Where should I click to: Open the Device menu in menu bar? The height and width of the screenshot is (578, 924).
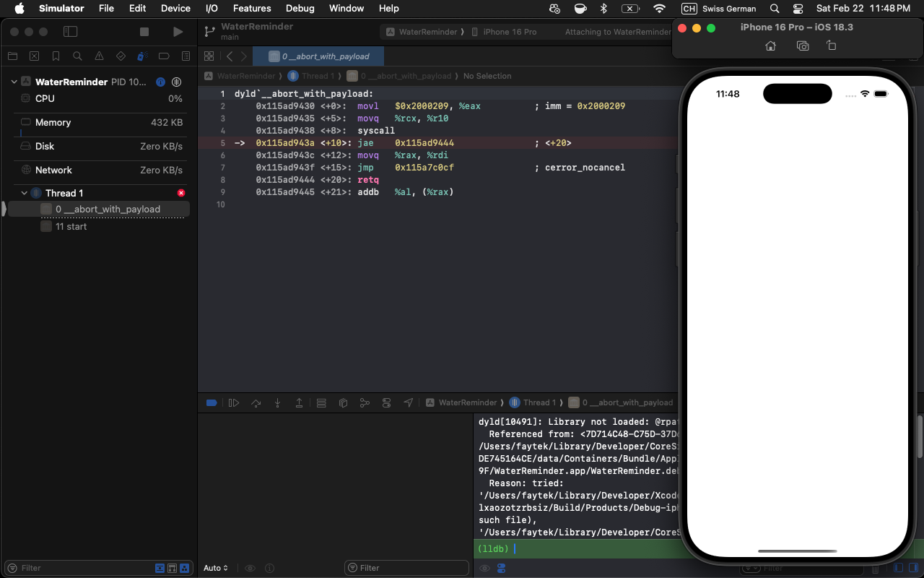click(175, 9)
